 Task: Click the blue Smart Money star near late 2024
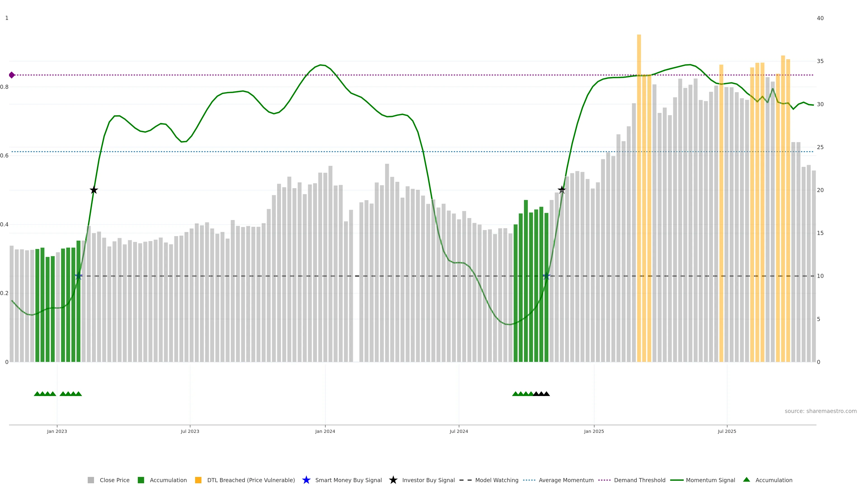547,276
